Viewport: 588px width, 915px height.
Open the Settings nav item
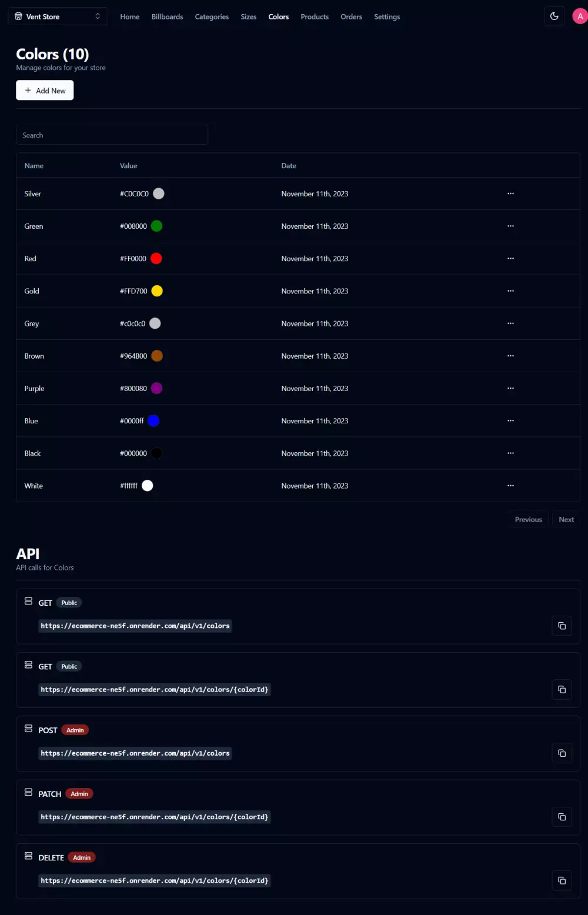387,17
